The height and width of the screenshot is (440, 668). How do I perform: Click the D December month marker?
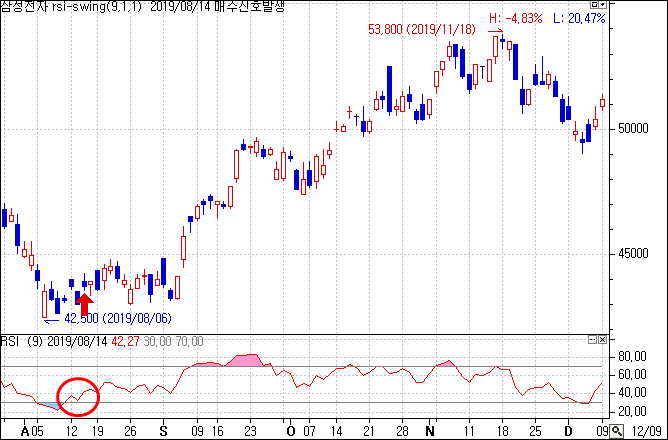(x=569, y=431)
